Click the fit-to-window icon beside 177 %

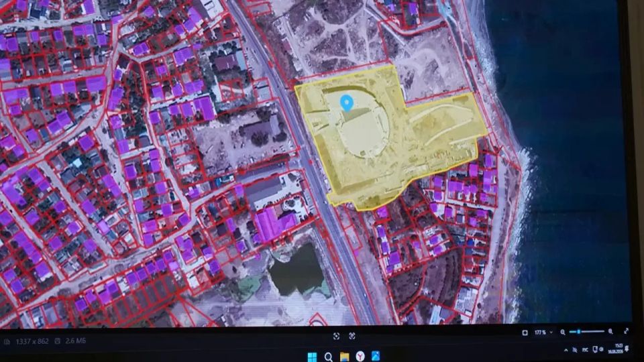point(525,333)
